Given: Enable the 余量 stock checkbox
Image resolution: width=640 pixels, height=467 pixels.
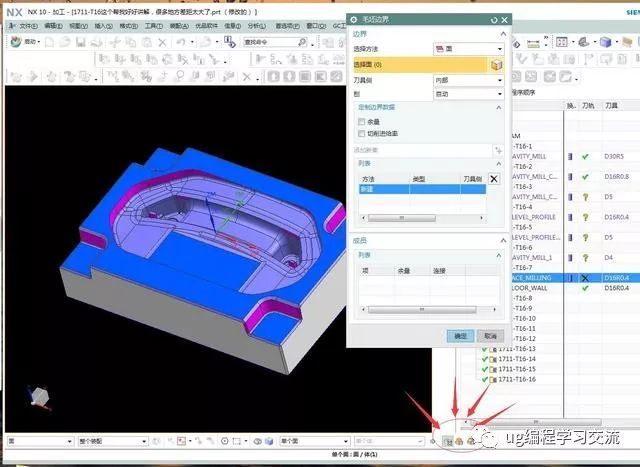Looking at the screenshot, I should tap(361, 122).
